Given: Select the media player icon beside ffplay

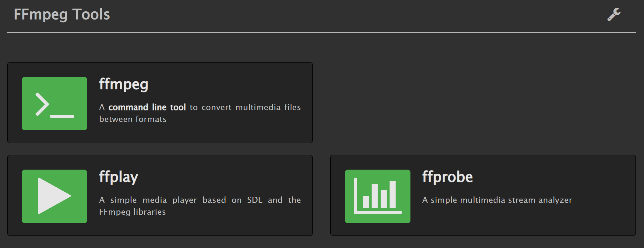Looking at the screenshot, I should click(54, 196).
